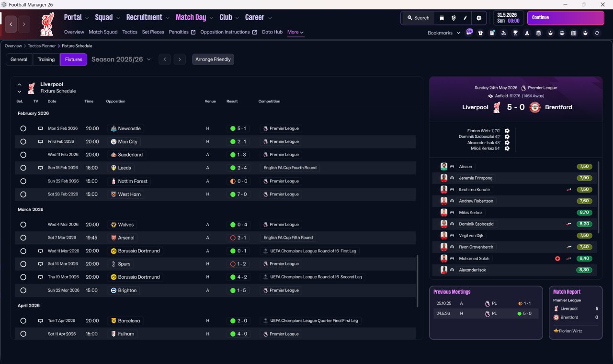This screenshot has width=613, height=364.
Task: Open the shirt bookmark shortcut icon
Action: point(480,33)
